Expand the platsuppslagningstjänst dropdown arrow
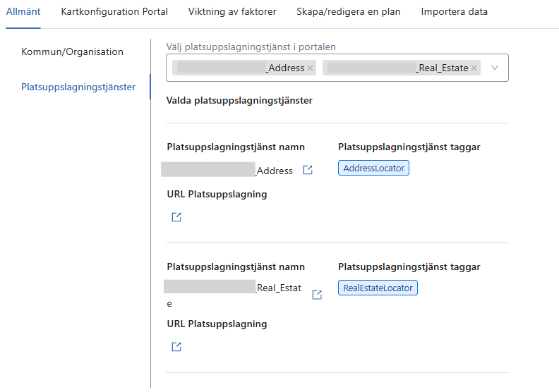The width and height of the screenshot is (559, 392). 495,68
